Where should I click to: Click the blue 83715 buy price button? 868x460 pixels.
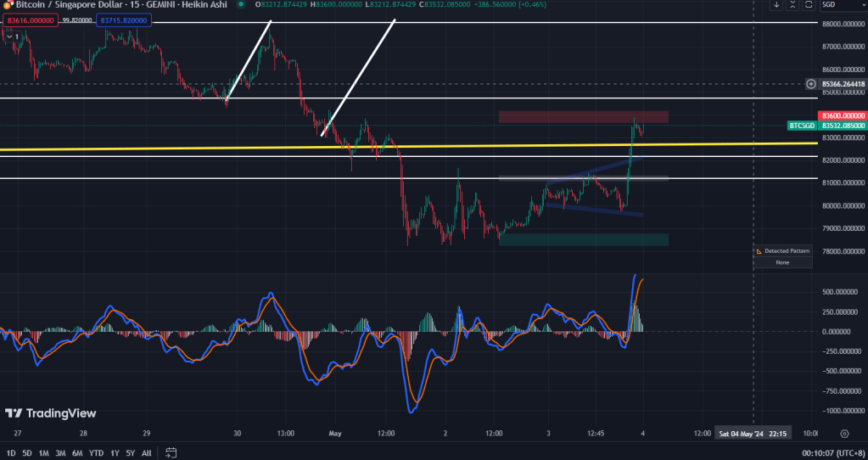pos(123,20)
